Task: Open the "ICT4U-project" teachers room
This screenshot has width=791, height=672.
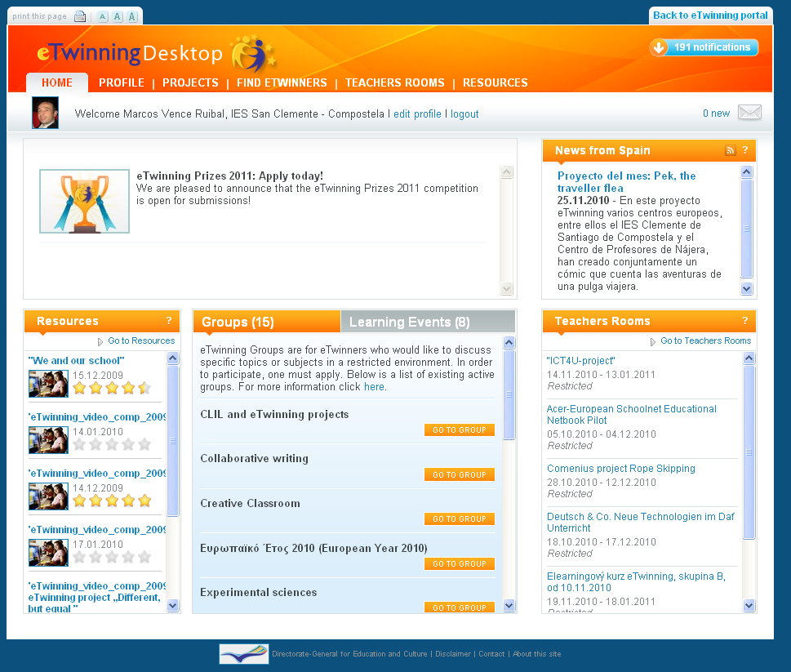Action: coord(580,361)
